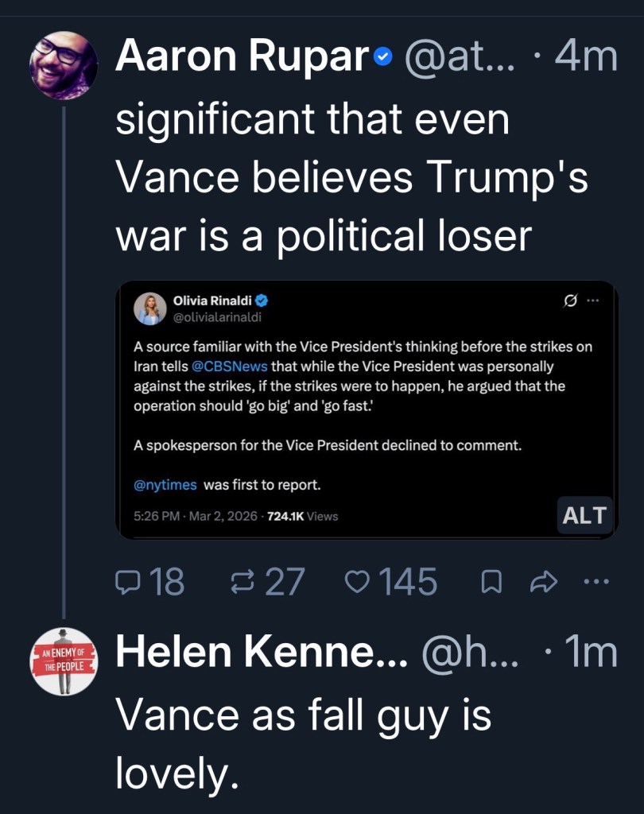Click the reply comment icon on Rupar's post
This screenshot has height=814, width=644.
127,583
